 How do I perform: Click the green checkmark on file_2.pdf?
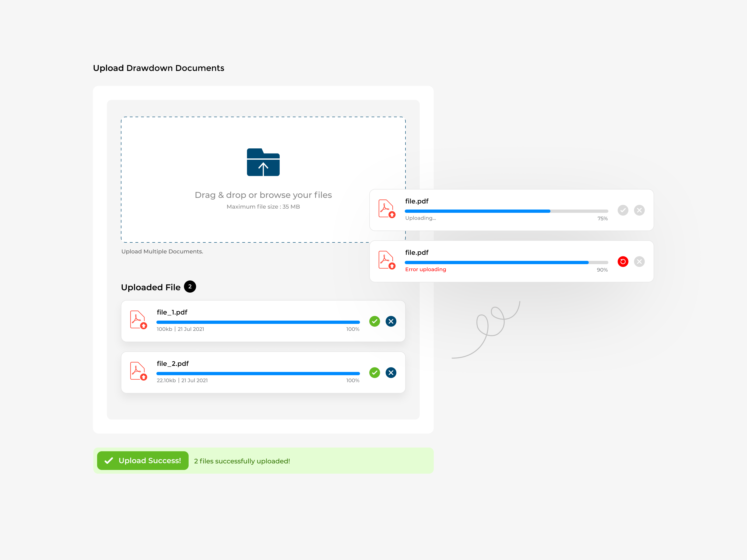[374, 373]
